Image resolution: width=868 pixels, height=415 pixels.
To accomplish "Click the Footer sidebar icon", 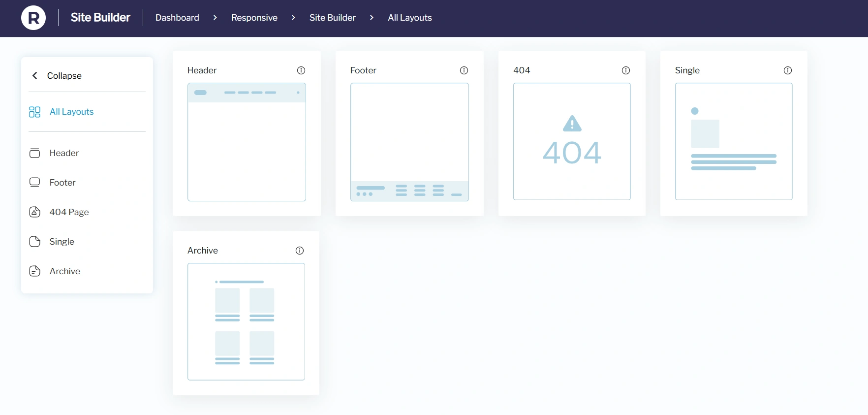I will 35,183.
